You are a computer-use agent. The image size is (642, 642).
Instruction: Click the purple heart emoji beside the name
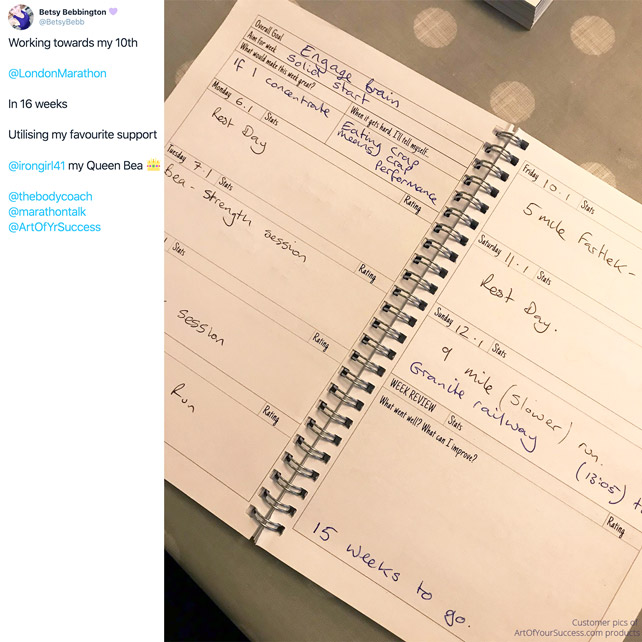(113, 11)
